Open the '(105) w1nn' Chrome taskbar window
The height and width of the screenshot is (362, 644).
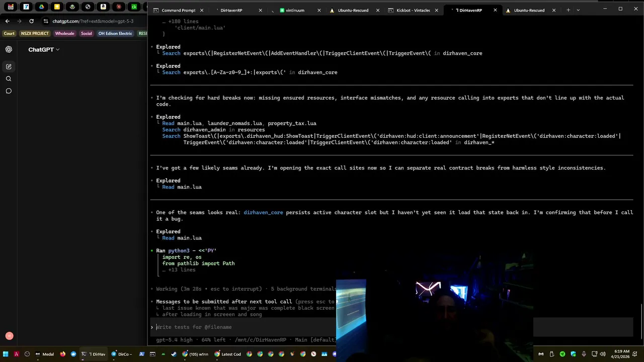(x=195, y=354)
